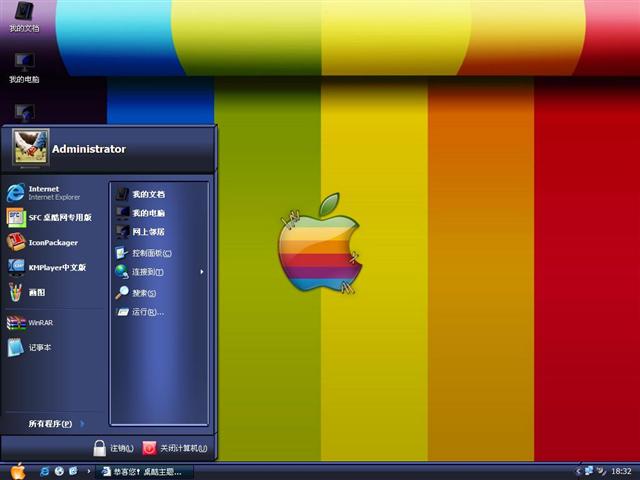Click the network tray icon
The height and width of the screenshot is (480, 640).
(x=589, y=471)
